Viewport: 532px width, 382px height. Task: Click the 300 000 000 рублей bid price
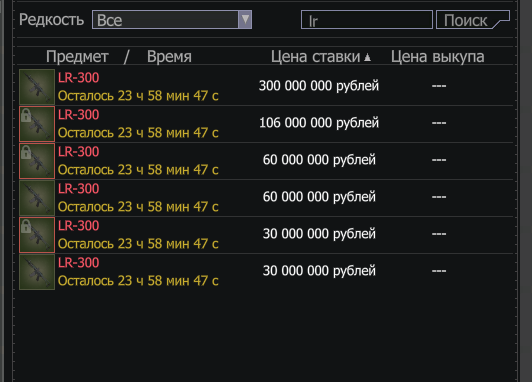click(x=319, y=86)
